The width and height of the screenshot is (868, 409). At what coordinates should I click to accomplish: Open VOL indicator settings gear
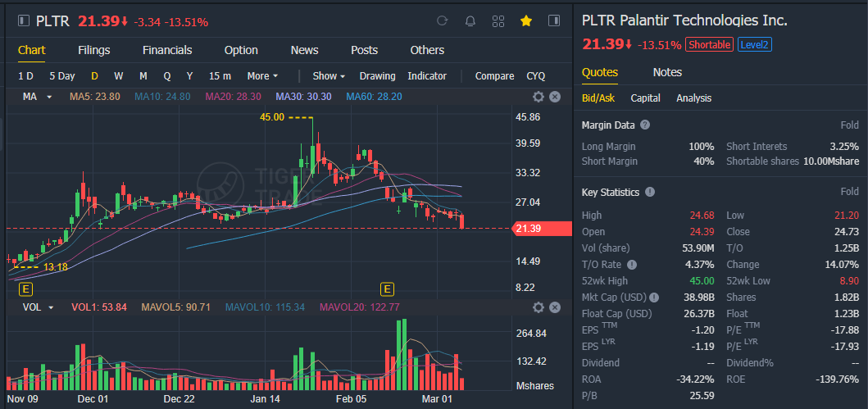[x=538, y=307]
